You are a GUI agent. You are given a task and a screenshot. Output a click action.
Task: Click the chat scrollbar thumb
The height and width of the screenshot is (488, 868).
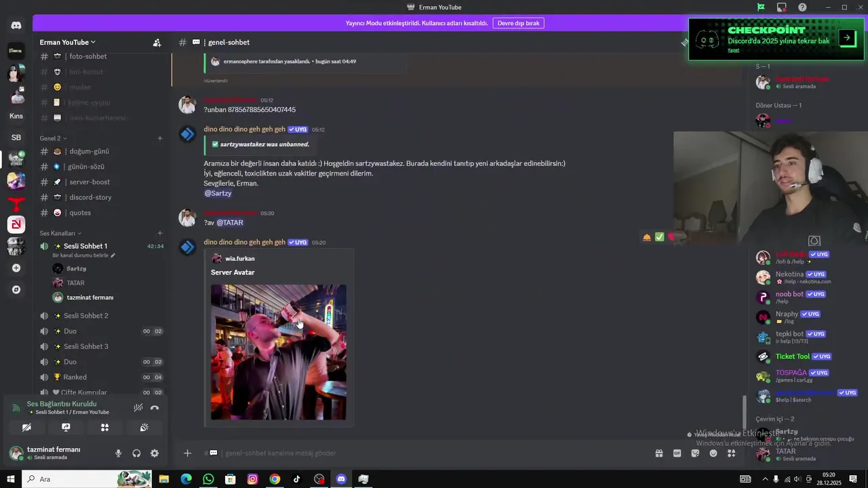click(744, 412)
